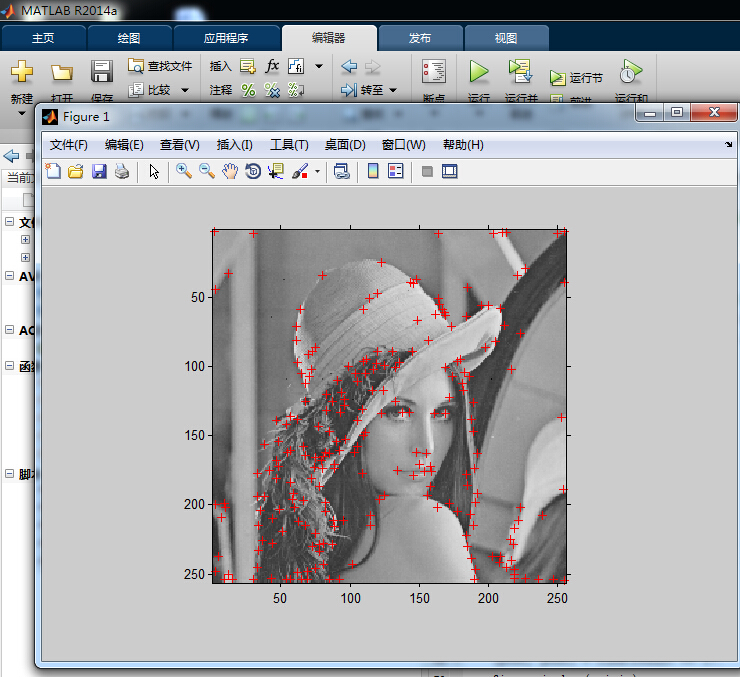
Task: Switch to the 视图 (View) tab
Action: pyautogui.click(x=506, y=38)
